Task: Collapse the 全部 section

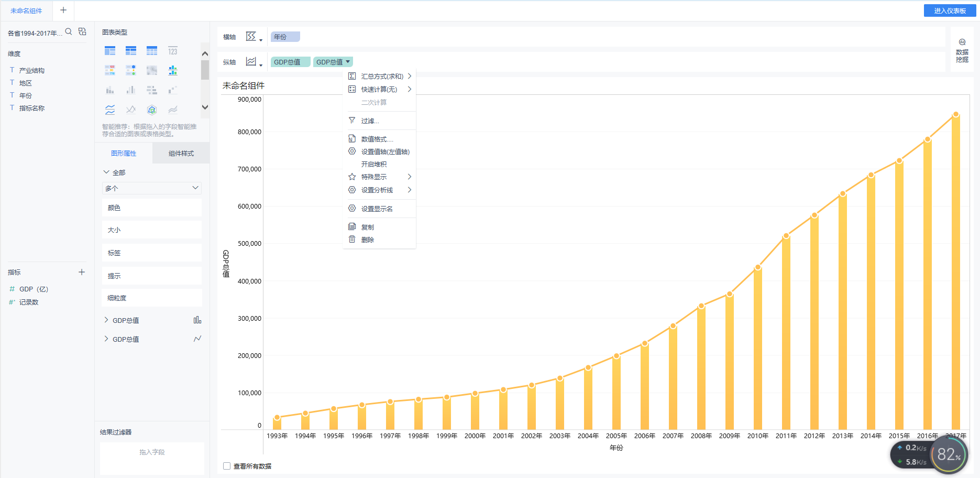Action: (x=106, y=172)
